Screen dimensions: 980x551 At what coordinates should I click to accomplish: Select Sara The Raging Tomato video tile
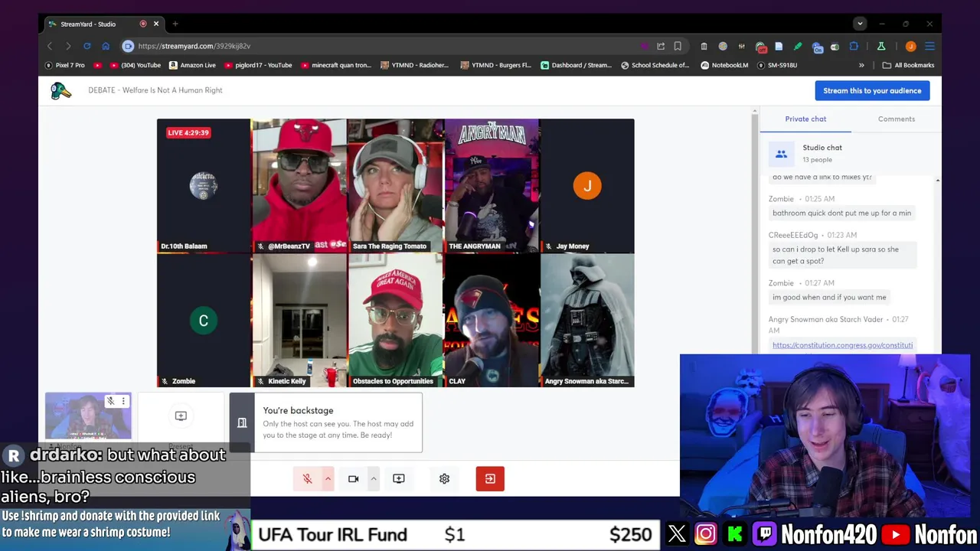click(395, 185)
